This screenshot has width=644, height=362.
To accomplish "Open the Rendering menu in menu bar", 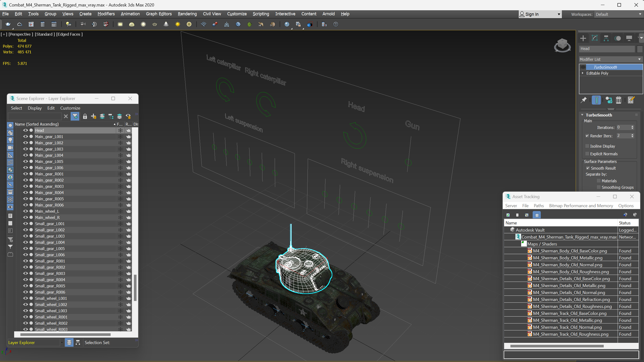I will [187, 14].
